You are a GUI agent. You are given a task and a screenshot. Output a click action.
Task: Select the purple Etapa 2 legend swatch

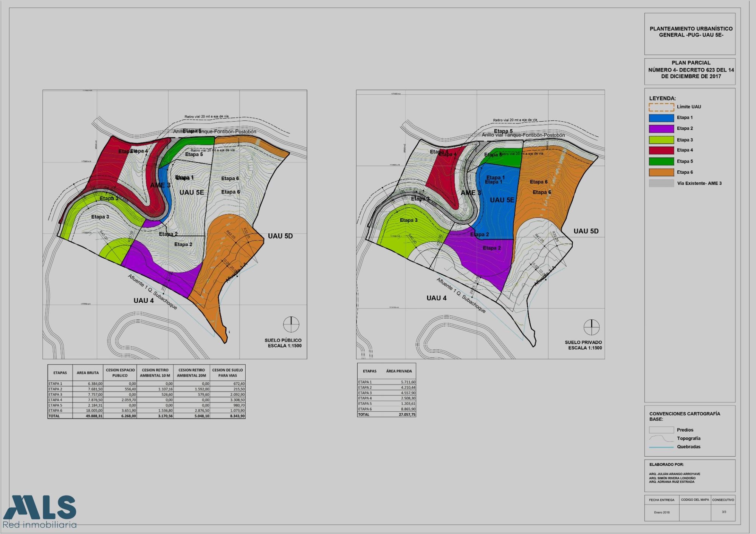[661, 129]
